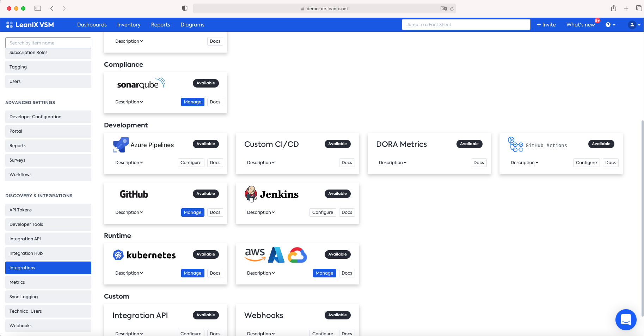The height and width of the screenshot is (336, 644).
Task: Focus the Jump to a Fact Sheet field
Action: 466,25
